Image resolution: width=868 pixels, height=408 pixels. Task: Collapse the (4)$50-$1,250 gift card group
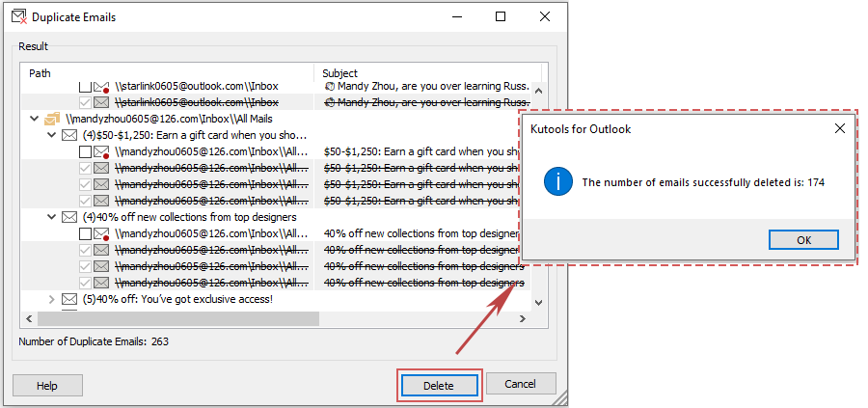52,135
